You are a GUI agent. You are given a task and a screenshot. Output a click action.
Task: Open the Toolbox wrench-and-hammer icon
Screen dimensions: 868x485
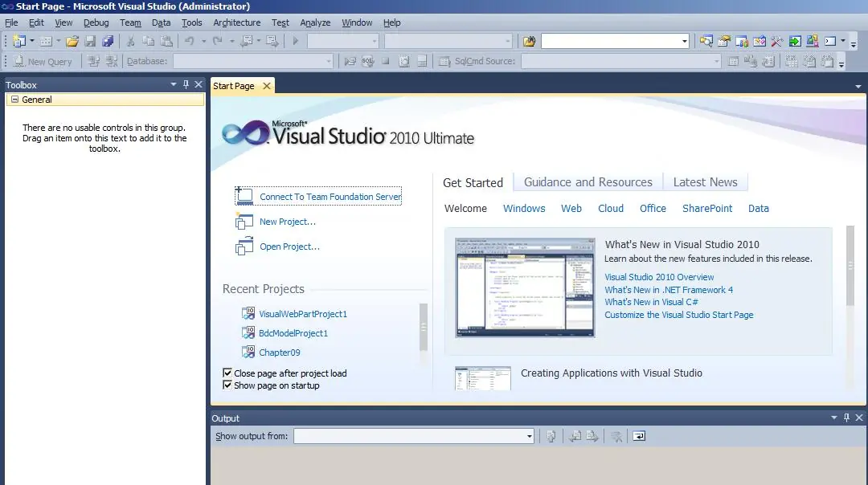[x=776, y=41]
